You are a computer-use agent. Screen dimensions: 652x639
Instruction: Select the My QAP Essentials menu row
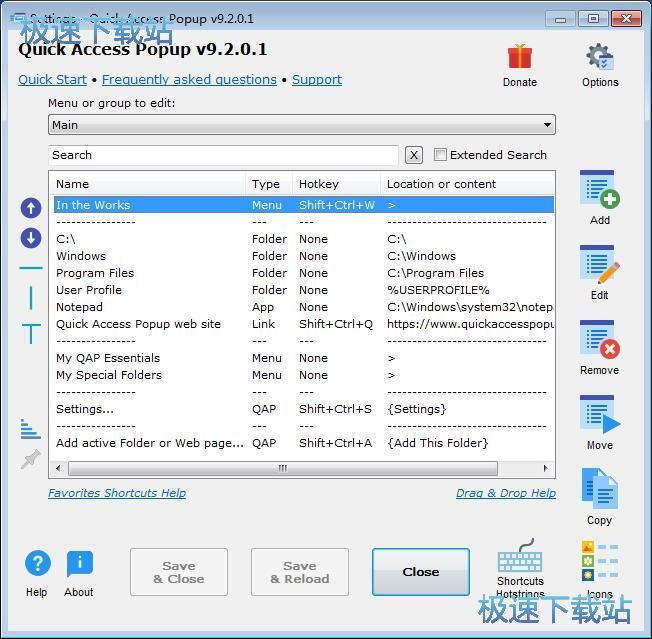click(108, 358)
